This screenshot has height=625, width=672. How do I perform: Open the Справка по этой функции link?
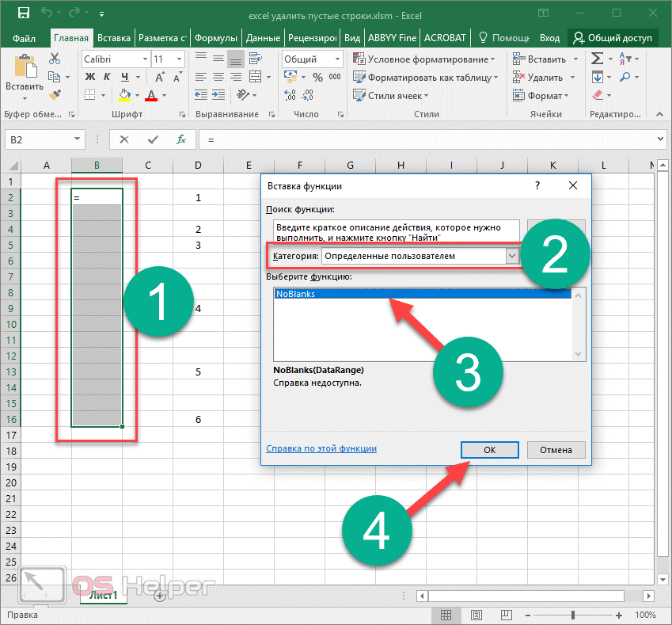click(321, 448)
